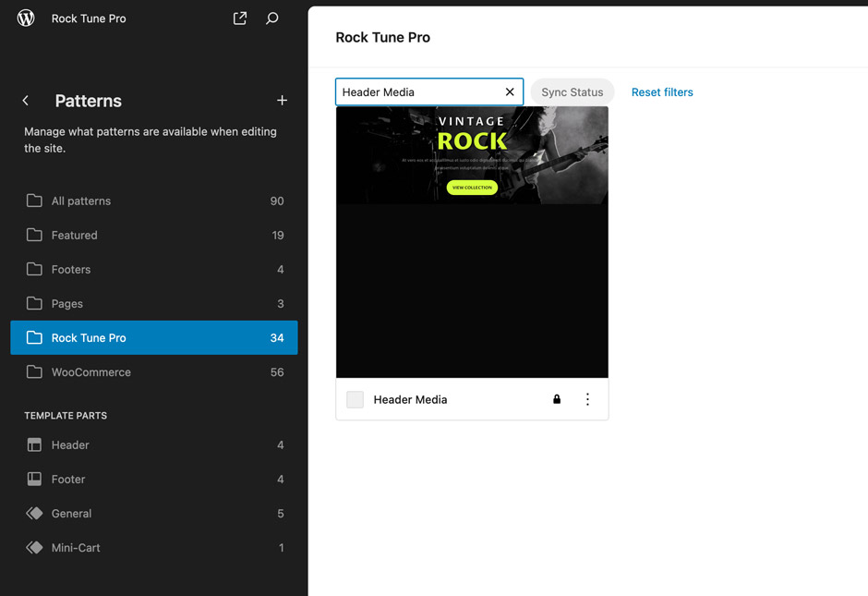
Task: Click the WordPress logo icon
Action: point(26,18)
